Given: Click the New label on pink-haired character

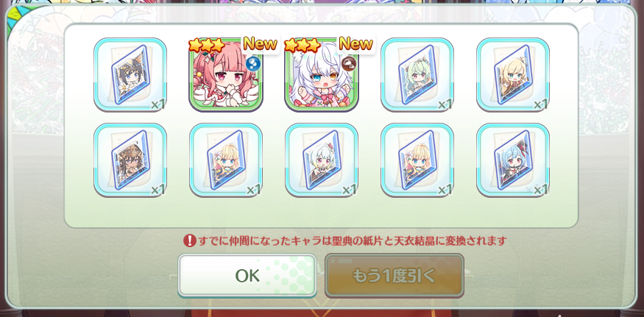Looking at the screenshot, I should click(260, 43).
